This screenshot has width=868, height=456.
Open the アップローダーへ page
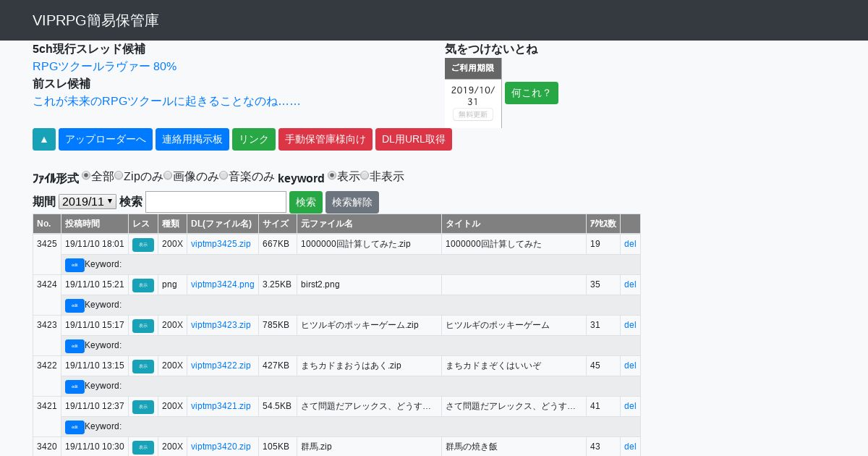click(x=106, y=139)
